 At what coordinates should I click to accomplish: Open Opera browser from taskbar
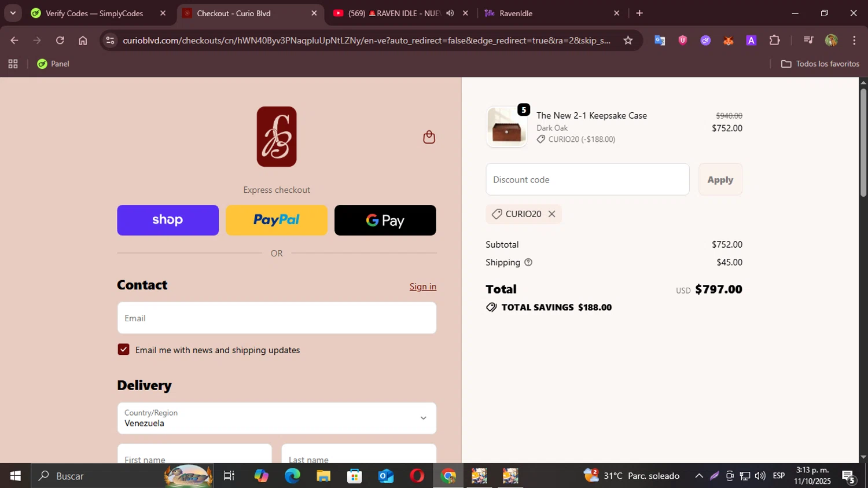pyautogui.click(x=417, y=476)
